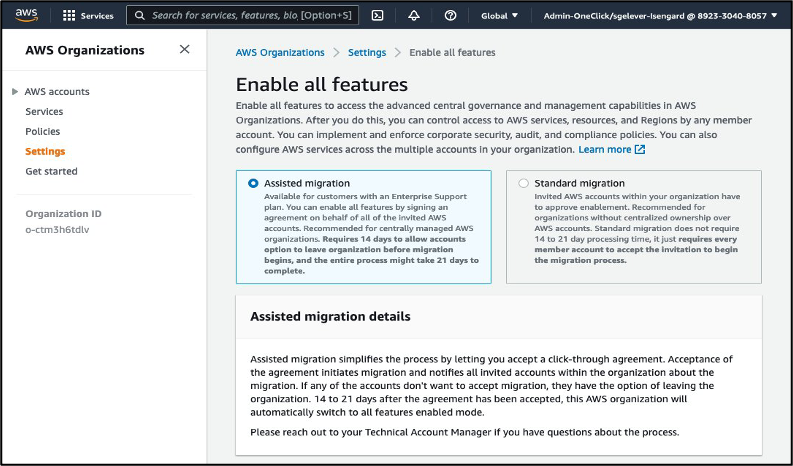The image size is (793, 466).
Task: Click the AWS Organizations sidebar heading
Action: (85, 50)
